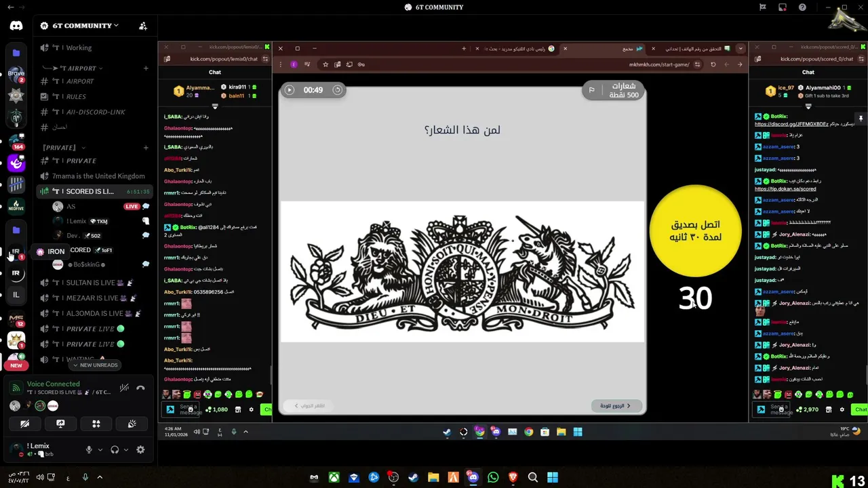Click the coat of arms question image
Viewport: 868px width, 488px height.
[462, 272]
